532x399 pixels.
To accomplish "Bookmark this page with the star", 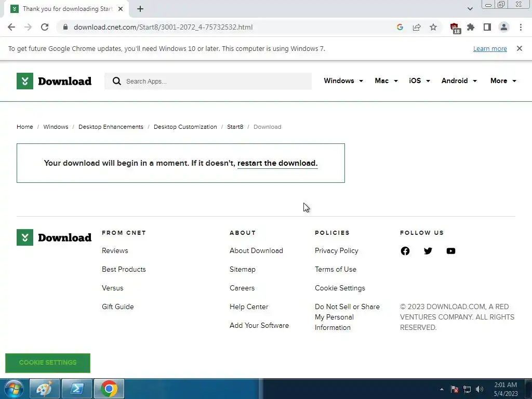I will click(x=433, y=27).
